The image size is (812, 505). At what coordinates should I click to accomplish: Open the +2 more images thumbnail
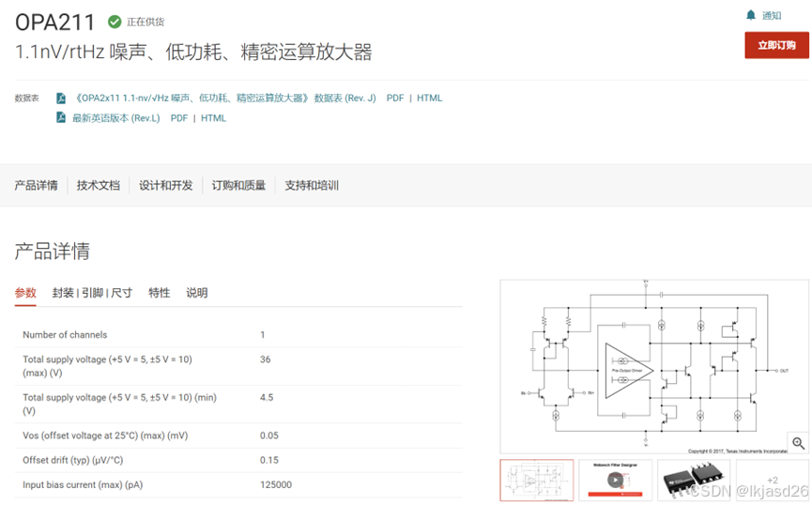773,480
